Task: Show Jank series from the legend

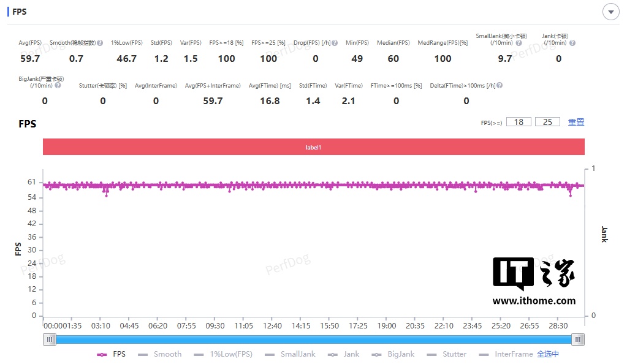Action: [x=343, y=354]
